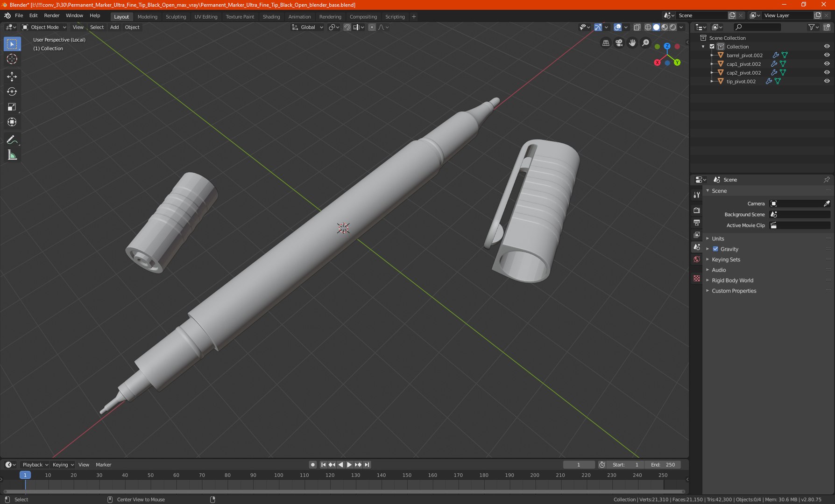The height and width of the screenshot is (504, 835).
Task: Open the Render menu
Action: pyautogui.click(x=52, y=15)
